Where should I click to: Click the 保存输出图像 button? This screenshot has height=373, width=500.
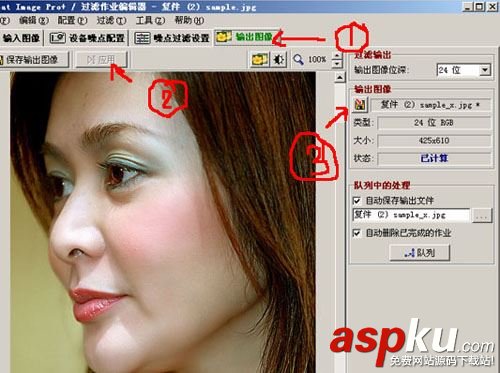[33, 60]
